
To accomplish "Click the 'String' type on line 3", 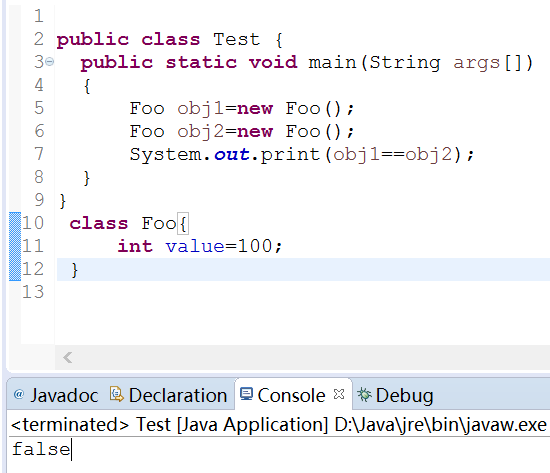I will (x=405, y=63).
